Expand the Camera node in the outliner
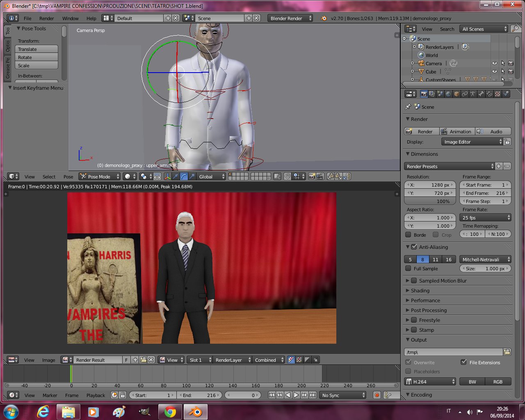This screenshot has height=420, width=525. tap(413, 63)
